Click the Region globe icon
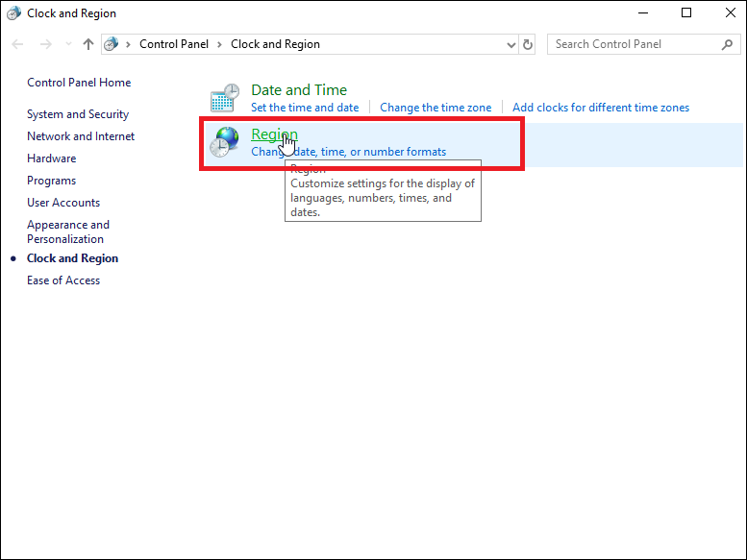 [x=224, y=142]
